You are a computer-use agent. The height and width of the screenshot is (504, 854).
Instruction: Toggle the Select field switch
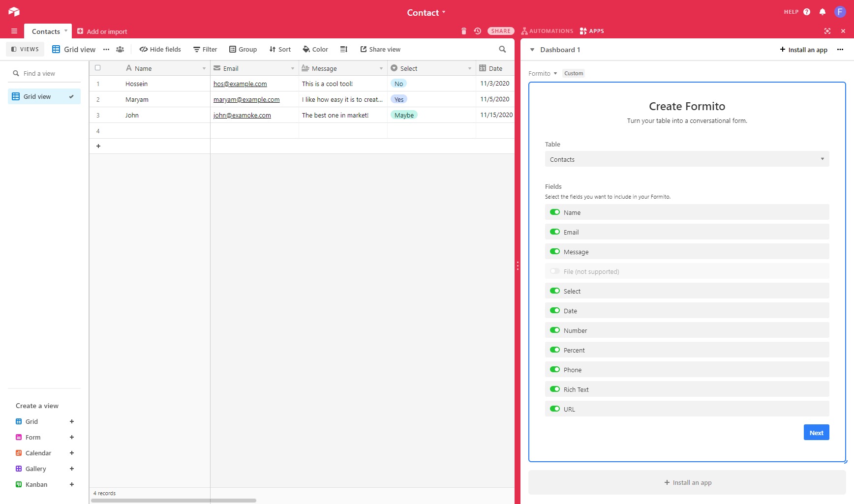pyautogui.click(x=555, y=291)
